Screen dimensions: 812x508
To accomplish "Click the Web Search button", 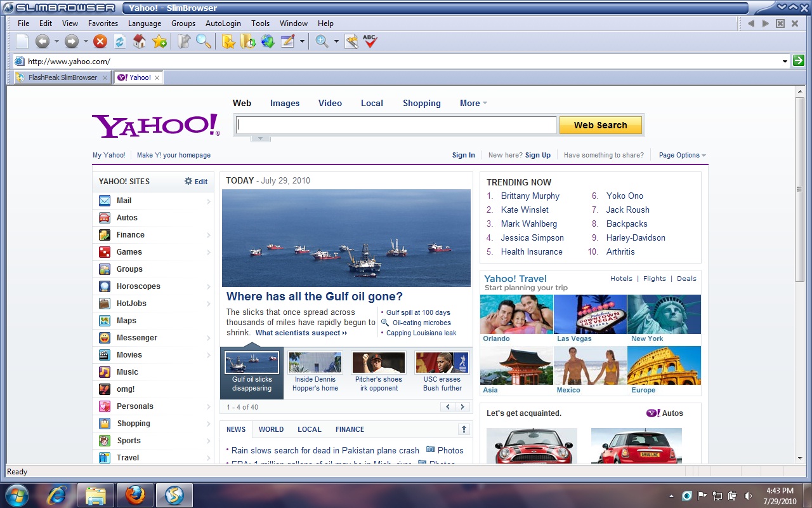I will (600, 125).
